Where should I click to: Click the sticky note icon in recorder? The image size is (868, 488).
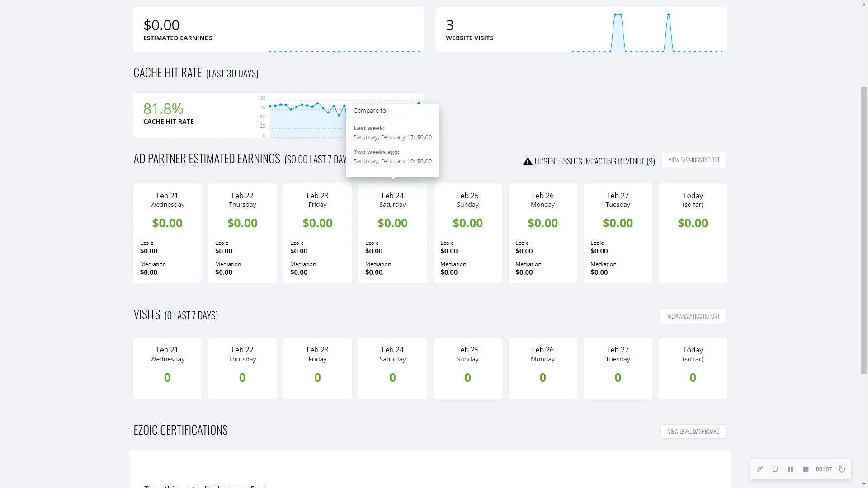(775, 469)
